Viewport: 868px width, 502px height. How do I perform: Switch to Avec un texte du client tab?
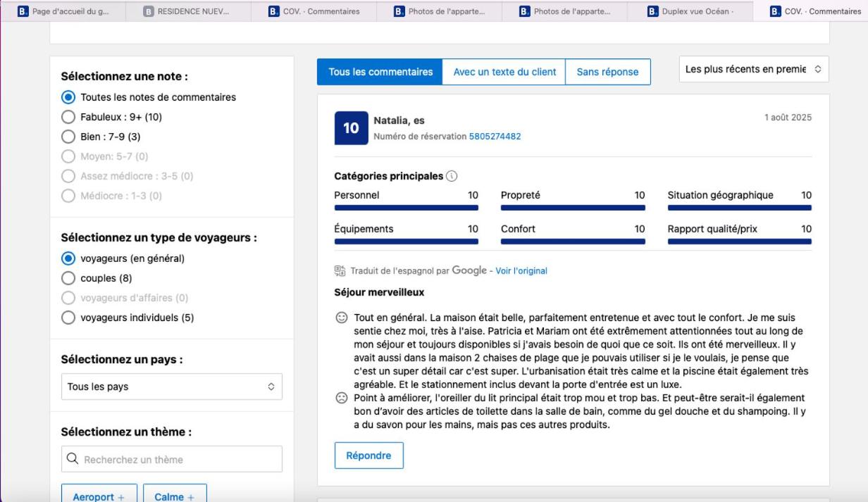point(504,72)
